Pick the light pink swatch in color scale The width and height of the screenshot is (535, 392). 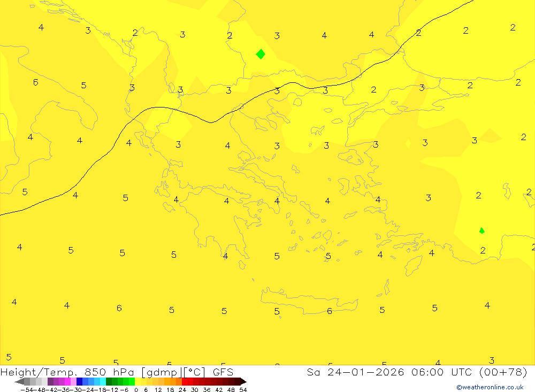[x=74, y=382]
